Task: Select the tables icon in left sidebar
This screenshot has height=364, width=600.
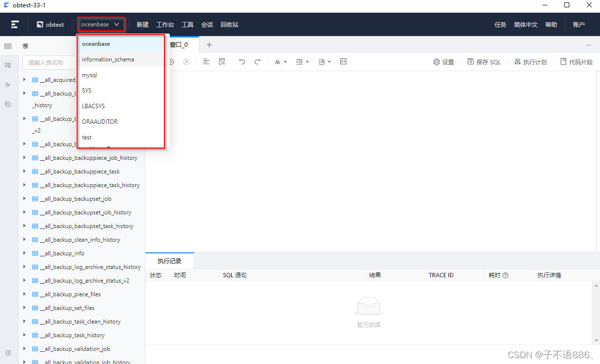Action: click(x=8, y=46)
